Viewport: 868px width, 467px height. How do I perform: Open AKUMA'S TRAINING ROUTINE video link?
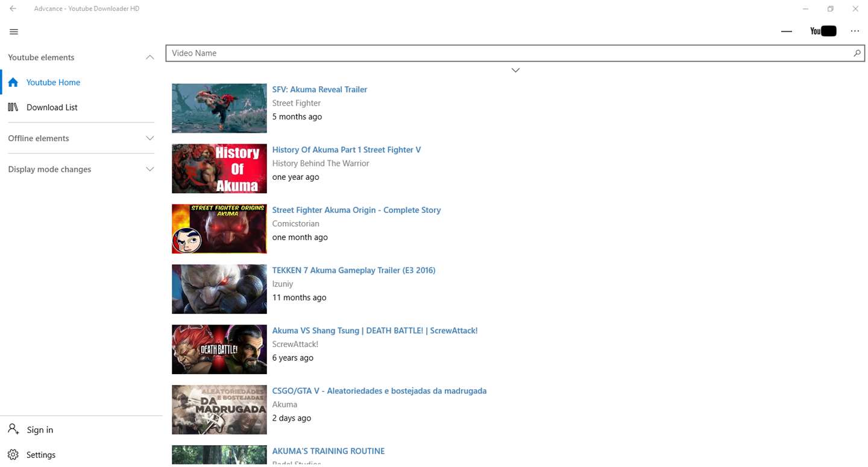[329, 451]
